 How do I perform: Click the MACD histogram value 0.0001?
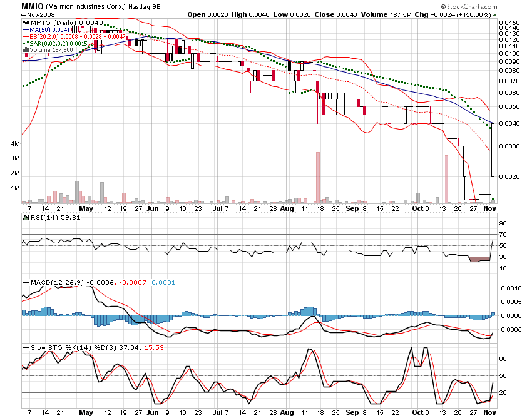click(163, 283)
